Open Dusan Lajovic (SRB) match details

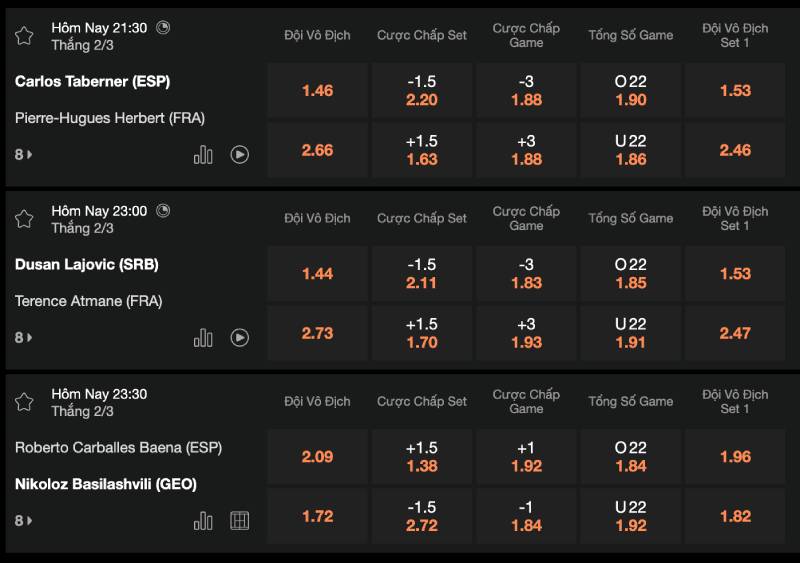click(x=87, y=265)
